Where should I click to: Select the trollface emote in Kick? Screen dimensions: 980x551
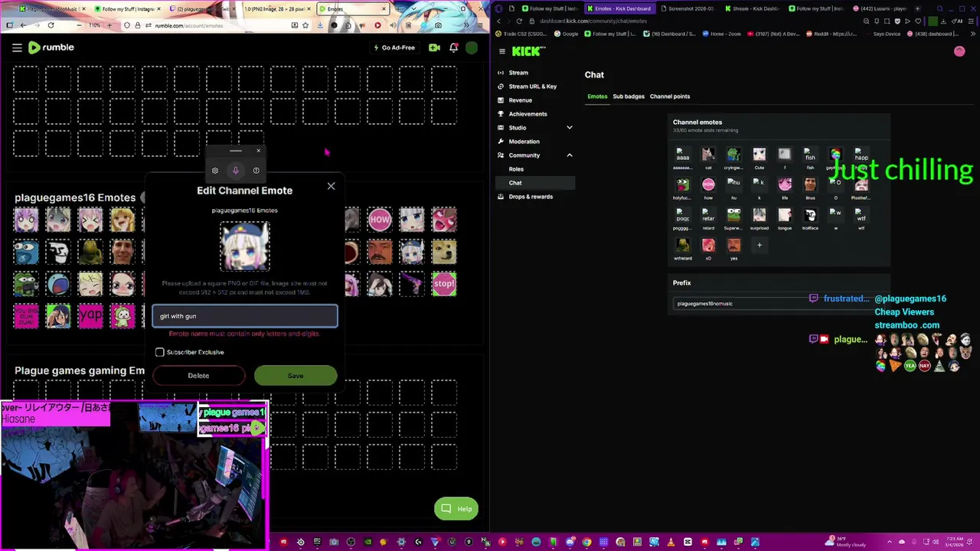(x=810, y=216)
